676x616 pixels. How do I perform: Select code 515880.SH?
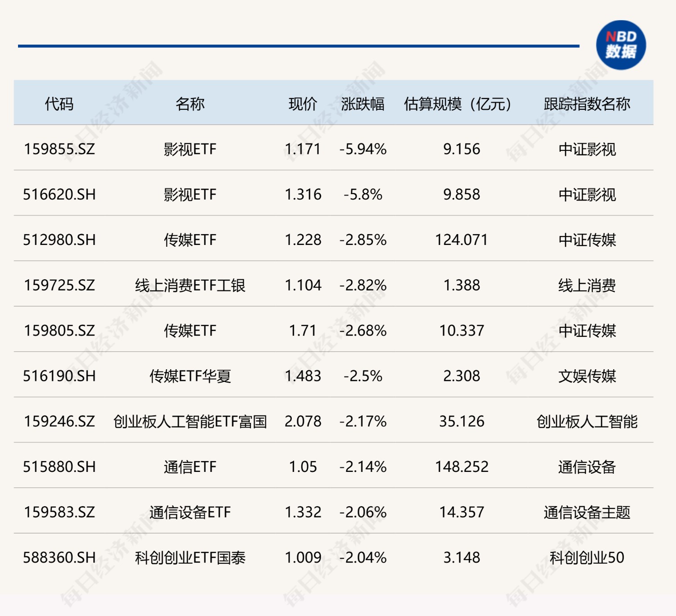(59, 467)
